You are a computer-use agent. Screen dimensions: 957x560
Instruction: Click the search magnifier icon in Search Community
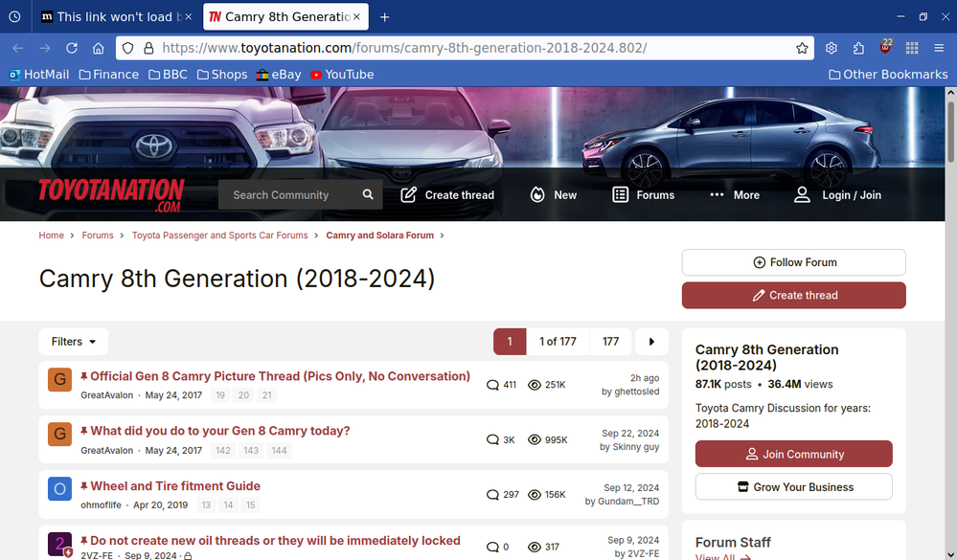(368, 194)
